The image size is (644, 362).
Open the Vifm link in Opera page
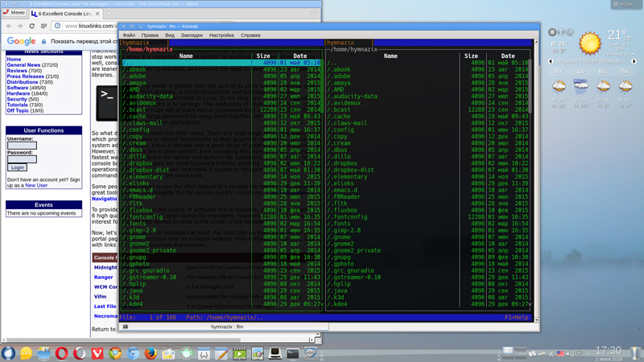[x=100, y=297]
